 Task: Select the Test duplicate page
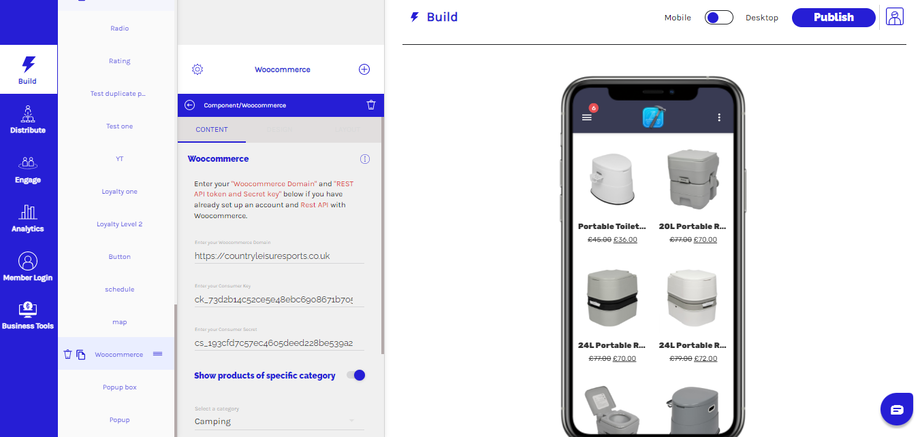(x=119, y=93)
